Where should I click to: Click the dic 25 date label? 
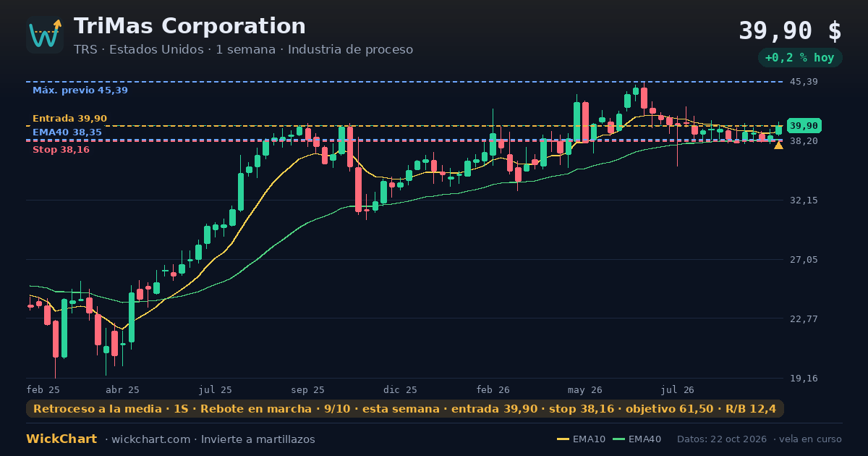[401, 389]
